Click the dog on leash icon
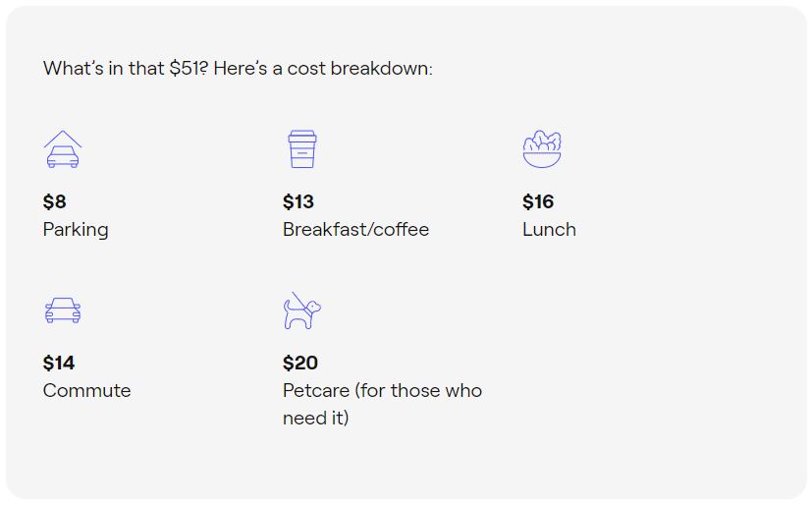Viewport: 812px width, 506px height. 302,310
